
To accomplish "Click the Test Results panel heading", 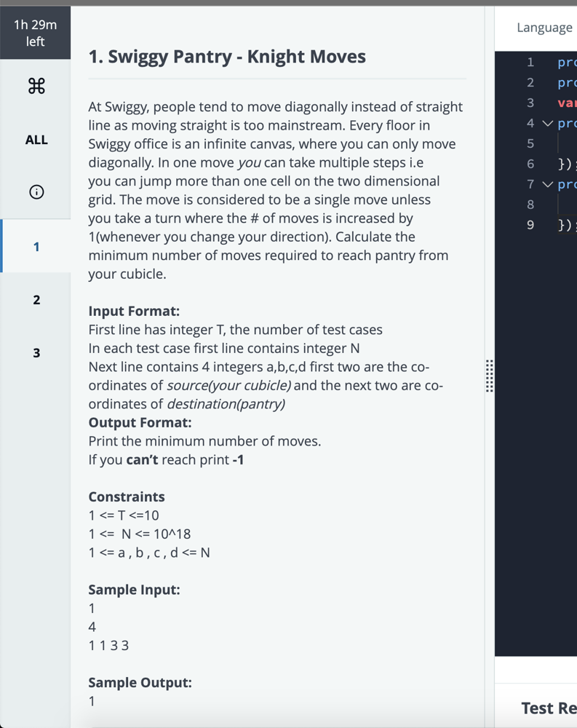I will pos(549,708).
